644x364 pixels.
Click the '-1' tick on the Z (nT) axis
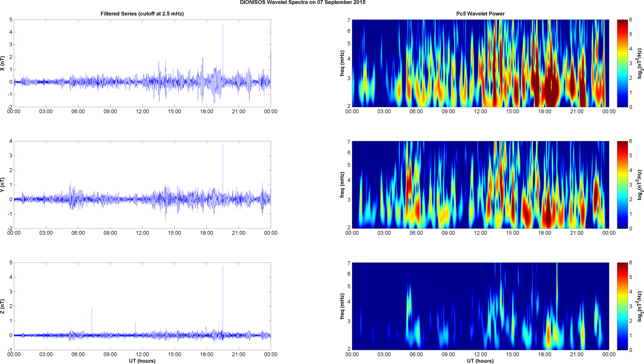[x=10, y=350]
